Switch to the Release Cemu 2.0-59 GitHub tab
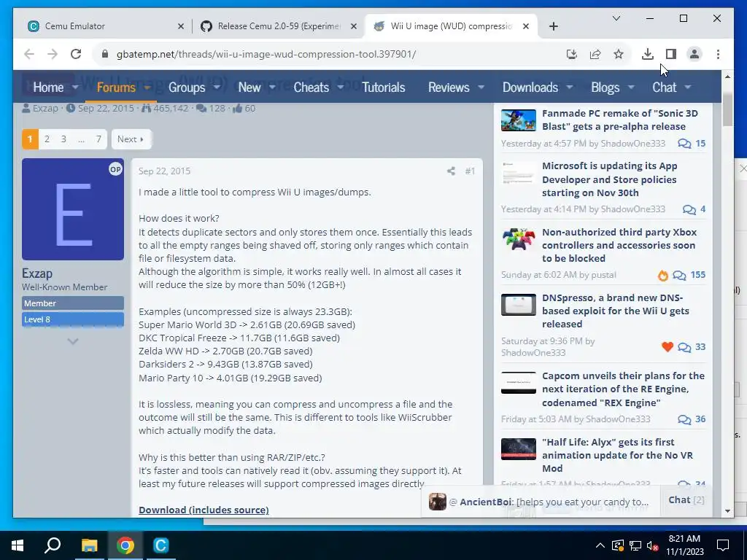 [279, 26]
